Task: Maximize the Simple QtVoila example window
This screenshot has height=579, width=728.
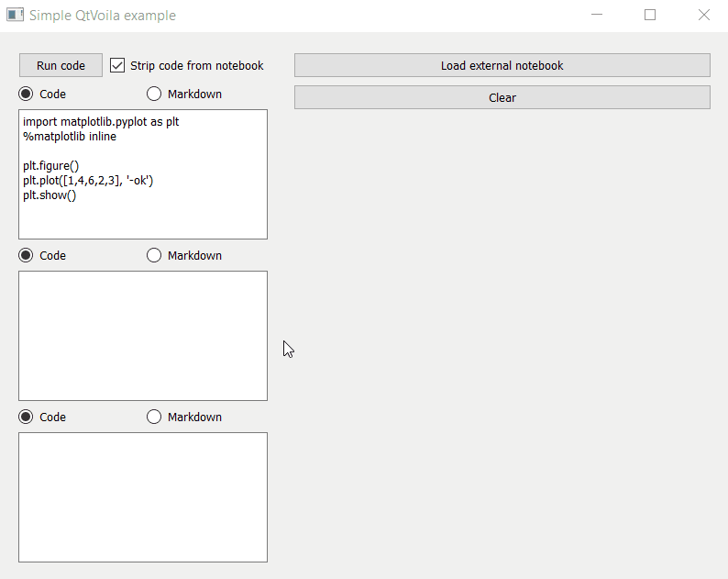Action: 650,15
